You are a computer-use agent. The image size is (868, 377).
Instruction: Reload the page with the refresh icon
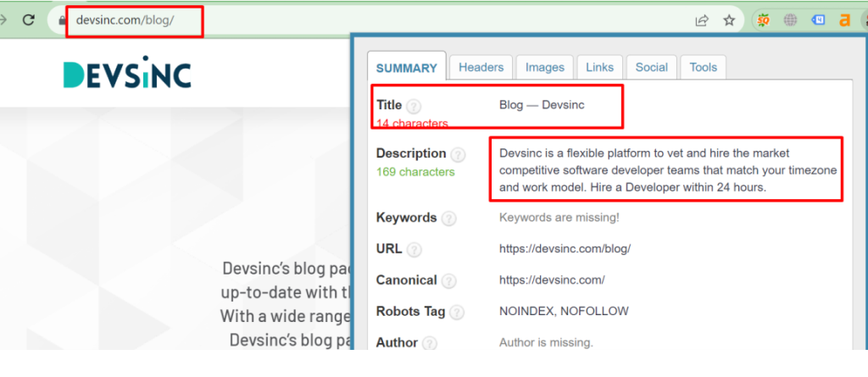coord(29,20)
